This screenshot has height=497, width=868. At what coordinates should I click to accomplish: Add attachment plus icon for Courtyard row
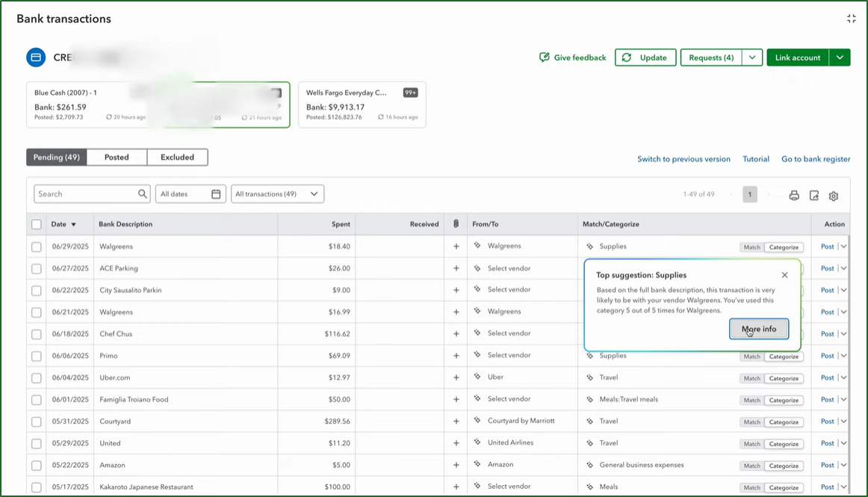click(456, 422)
